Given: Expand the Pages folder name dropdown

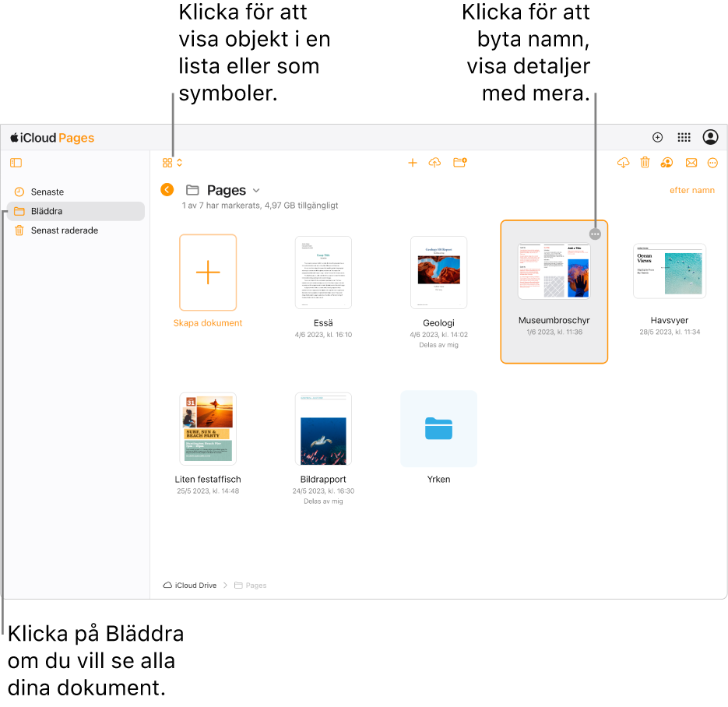Looking at the screenshot, I should pos(256,191).
